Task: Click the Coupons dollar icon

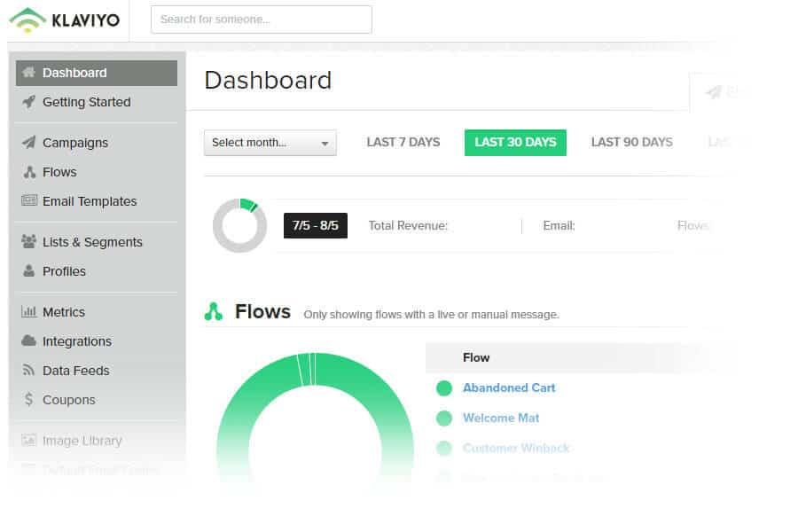Action: coord(29,400)
